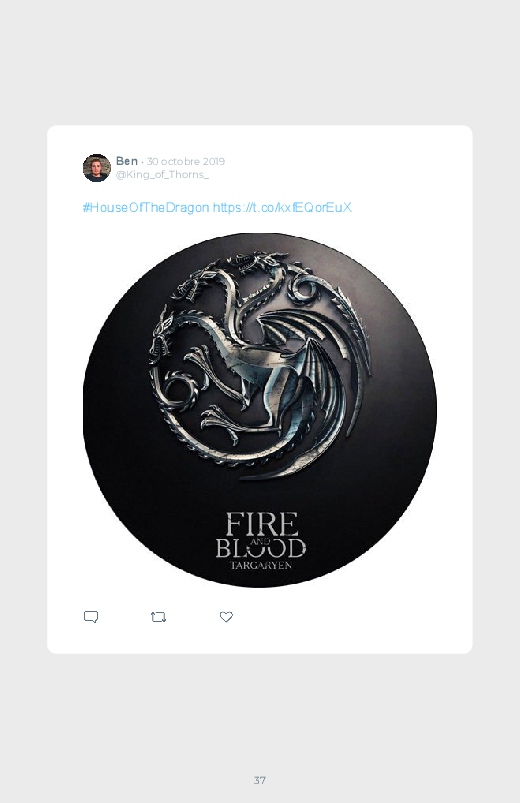
Task: Click the small AND word between FIRE and BLOOD
Action: coord(261,542)
